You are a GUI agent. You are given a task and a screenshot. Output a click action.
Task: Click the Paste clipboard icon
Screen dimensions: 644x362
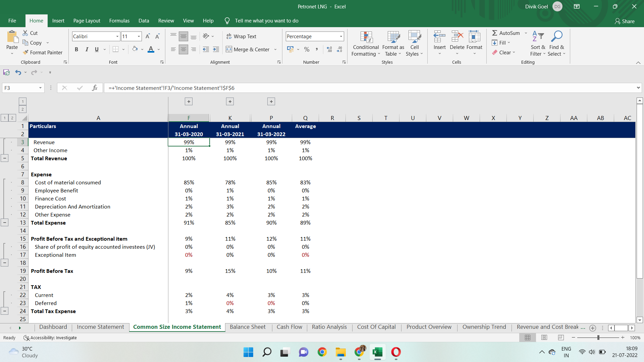tap(12, 37)
